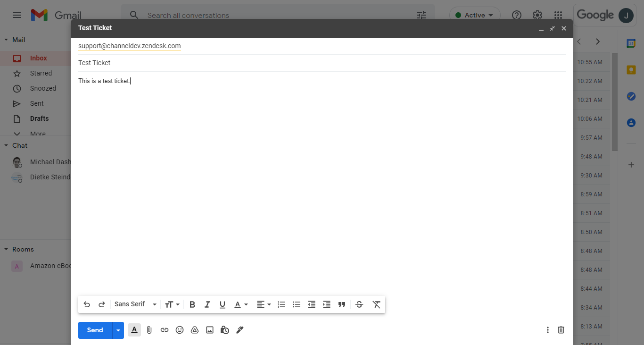Toggle underline formatting
This screenshot has height=345, width=644.
[222, 304]
